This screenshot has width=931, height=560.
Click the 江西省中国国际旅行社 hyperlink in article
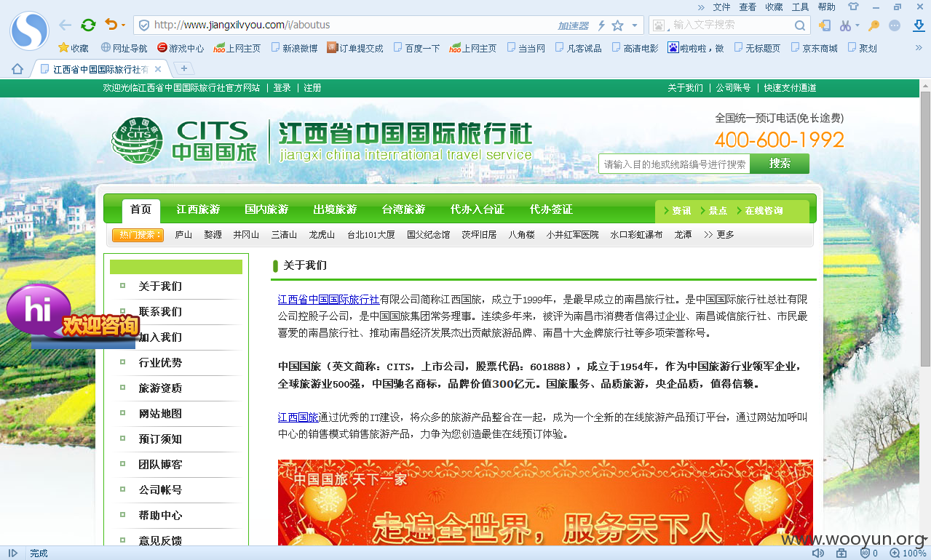[x=328, y=299]
